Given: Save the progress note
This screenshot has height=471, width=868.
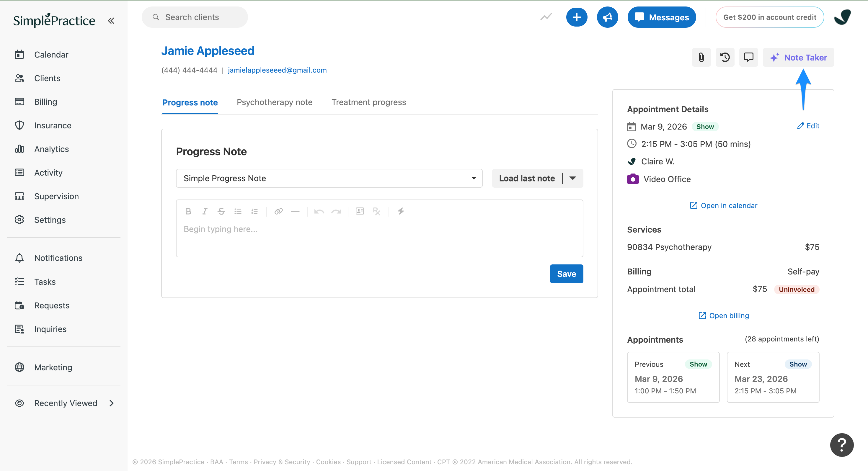Looking at the screenshot, I should 567,274.
